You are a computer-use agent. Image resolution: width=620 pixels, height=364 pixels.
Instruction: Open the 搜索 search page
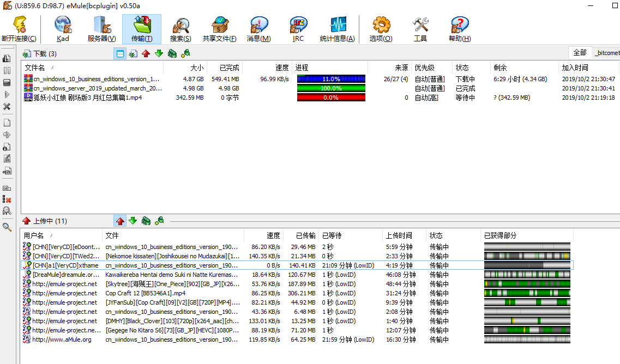[180, 28]
